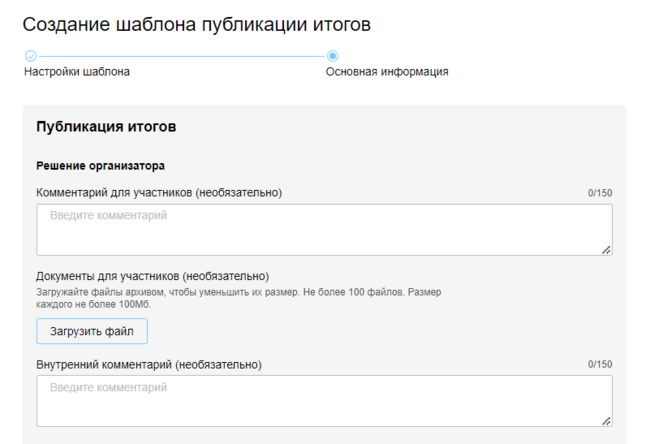This screenshot has height=444, width=650.
Task: Click the participant comment 0/150 character counter
Action: pos(600,193)
